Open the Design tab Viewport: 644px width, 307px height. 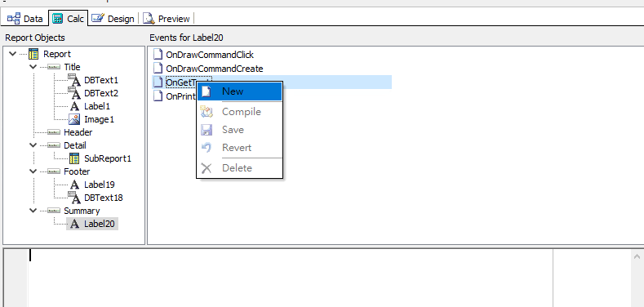coord(113,19)
